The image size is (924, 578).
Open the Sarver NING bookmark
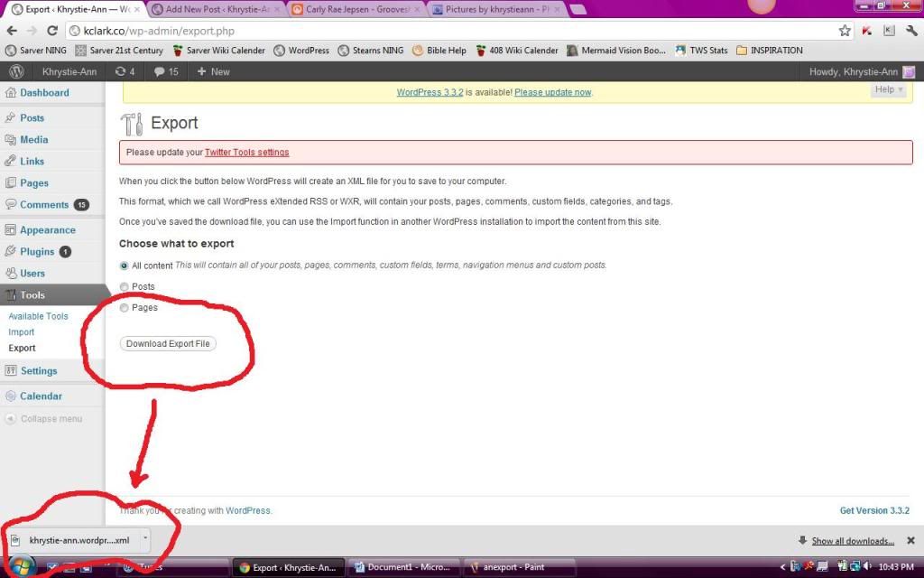(36, 51)
